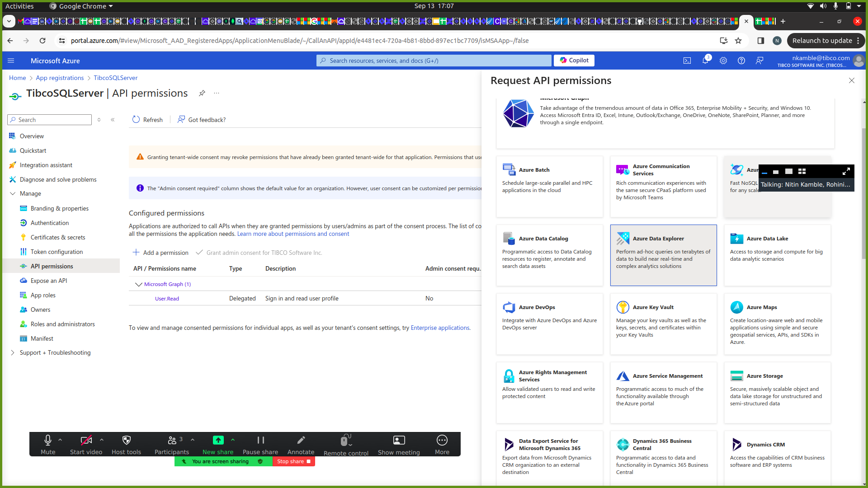The image size is (868, 488).
Task: Click Got feedback?
Action: point(202,120)
